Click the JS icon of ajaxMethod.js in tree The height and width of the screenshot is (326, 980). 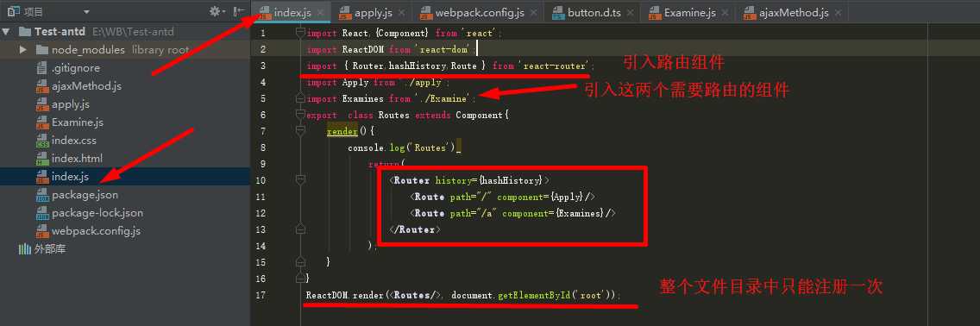[42, 86]
